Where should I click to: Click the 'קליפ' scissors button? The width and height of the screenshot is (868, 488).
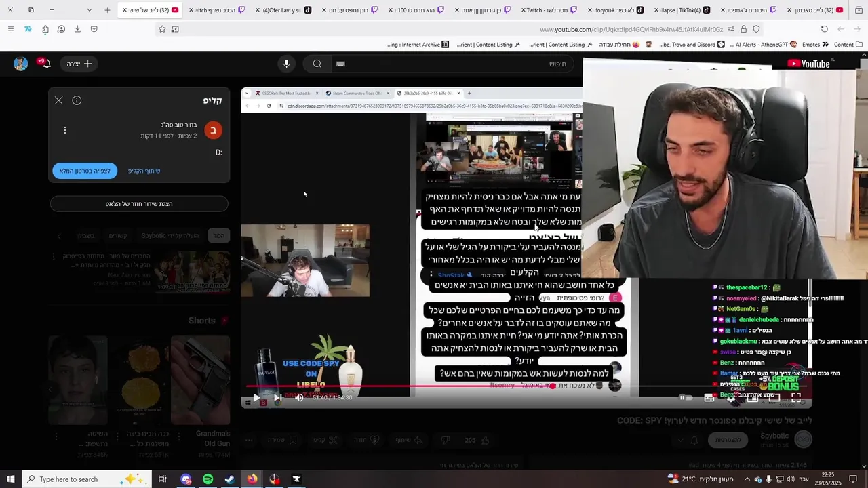click(x=325, y=440)
